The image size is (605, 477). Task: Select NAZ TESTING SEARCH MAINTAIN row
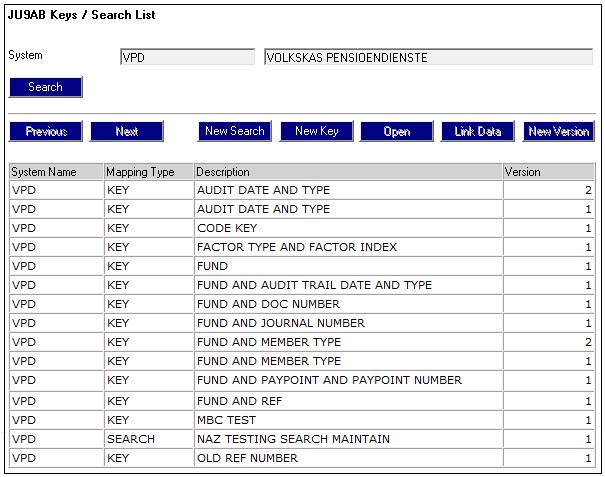(x=302, y=439)
